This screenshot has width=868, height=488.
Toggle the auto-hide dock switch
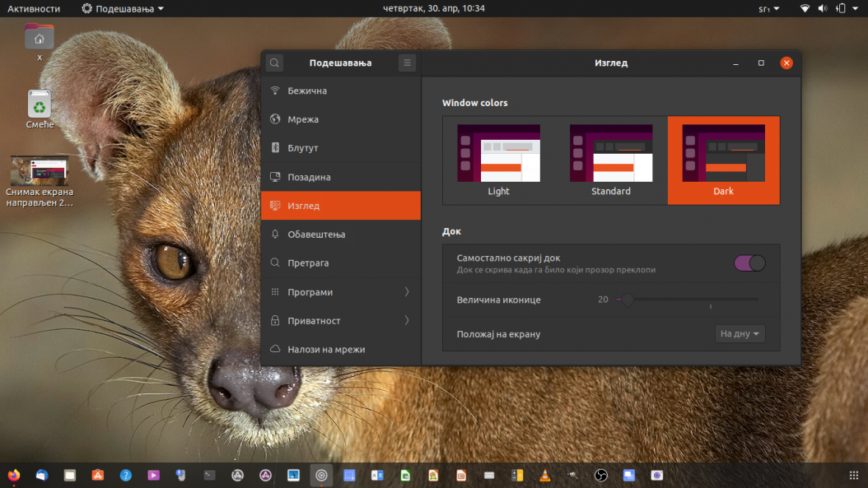[x=749, y=263]
